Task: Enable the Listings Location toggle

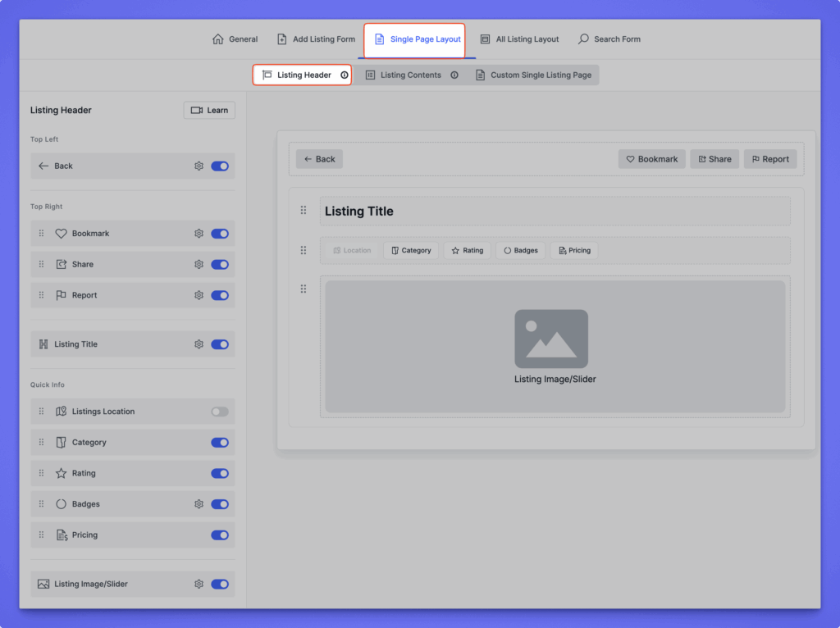Action: click(x=219, y=412)
